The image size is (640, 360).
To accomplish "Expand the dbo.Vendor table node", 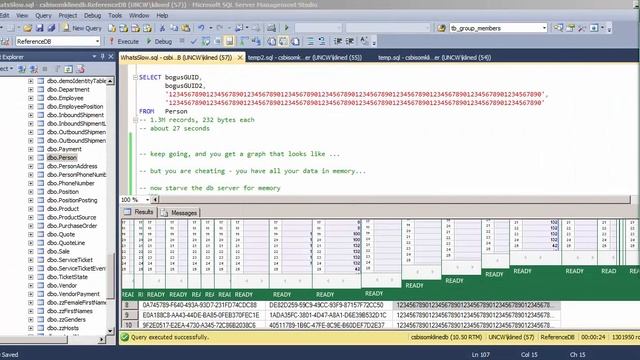I will [31, 285].
